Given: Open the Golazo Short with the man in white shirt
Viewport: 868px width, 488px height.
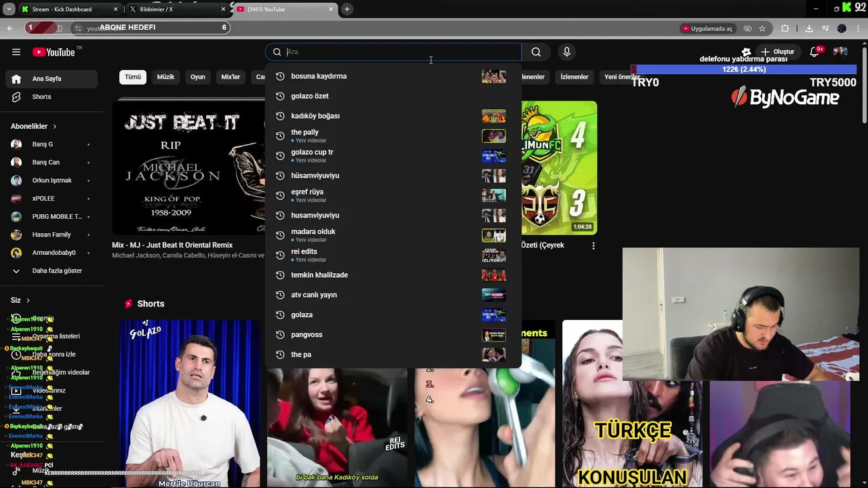Looking at the screenshot, I should coord(189,404).
